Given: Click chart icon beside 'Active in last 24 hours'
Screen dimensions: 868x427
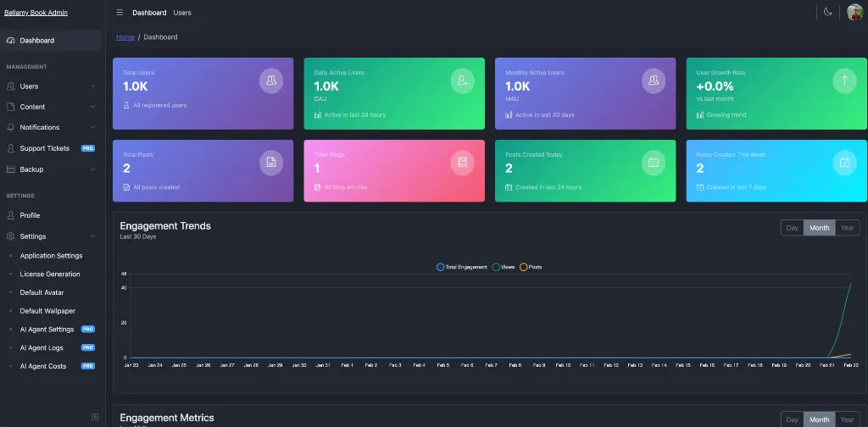Looking at the screenshot, I should coord(318,115).
